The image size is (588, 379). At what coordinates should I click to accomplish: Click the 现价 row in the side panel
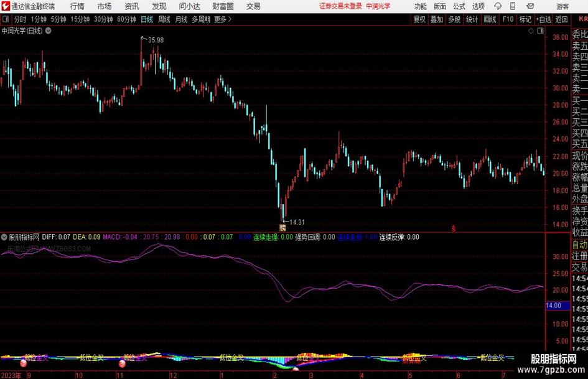(x=580, y=156)
